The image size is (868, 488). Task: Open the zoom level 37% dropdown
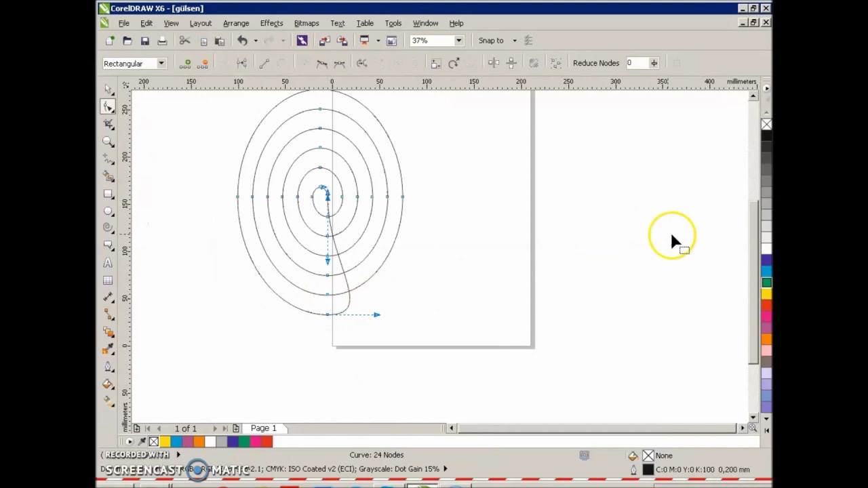tap(458, 41)
